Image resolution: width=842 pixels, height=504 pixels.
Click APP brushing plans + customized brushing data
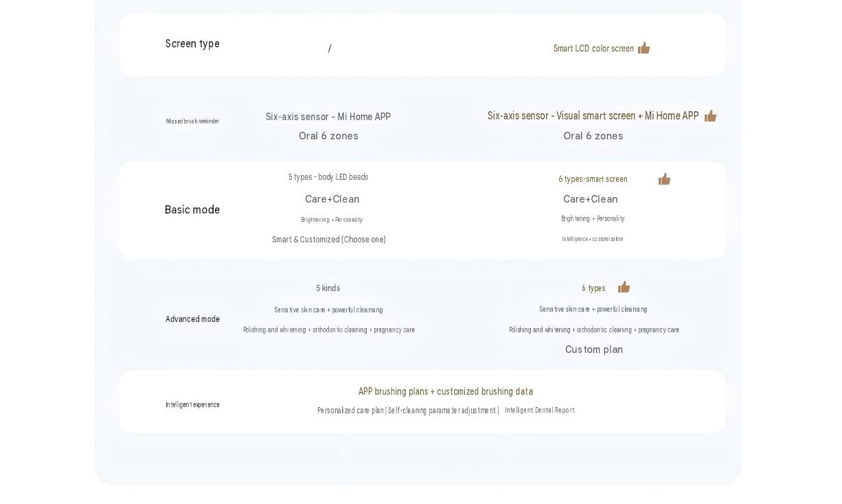coord(446,391)
